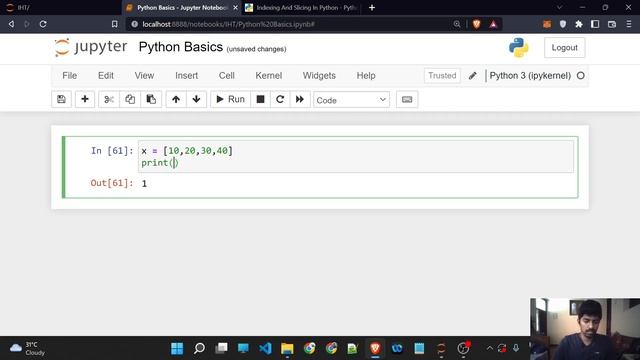
Task: Open the command palette keyboard icon
Action: click(x=407, y=99)
